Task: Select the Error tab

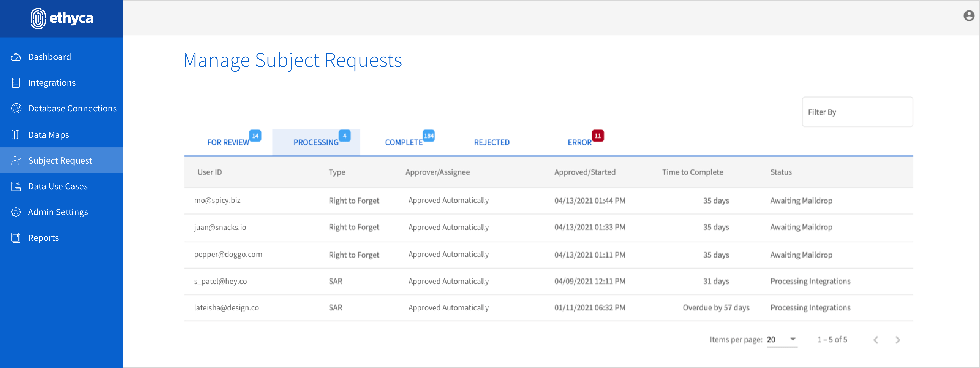Action: (x=579, y=142)
